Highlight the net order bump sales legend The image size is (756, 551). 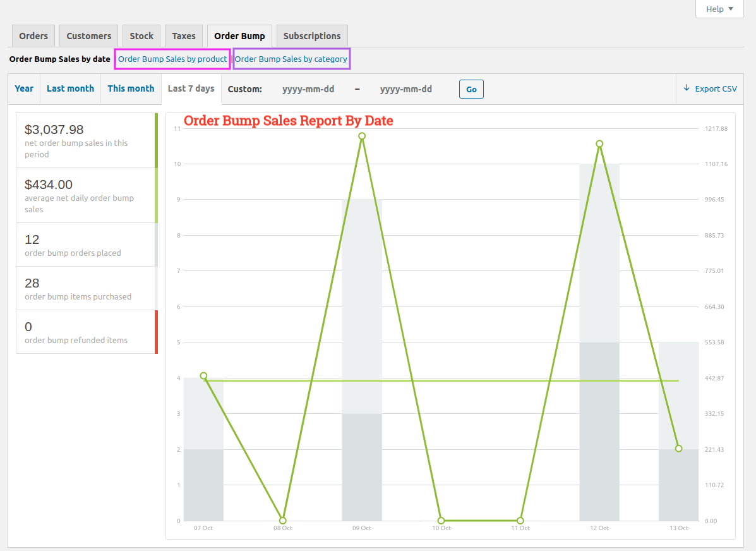click(86, 140)
